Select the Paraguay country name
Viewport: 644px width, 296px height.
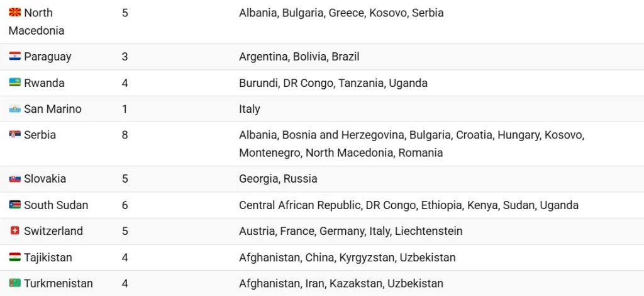pos(48,57)
